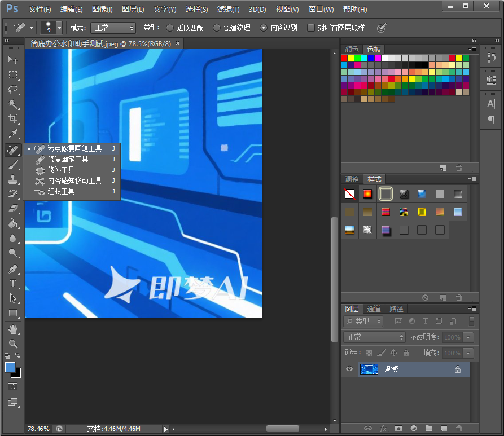Select the Hand tool
The height and width of the screenshot is (436, 504).
tap(13, 329)
